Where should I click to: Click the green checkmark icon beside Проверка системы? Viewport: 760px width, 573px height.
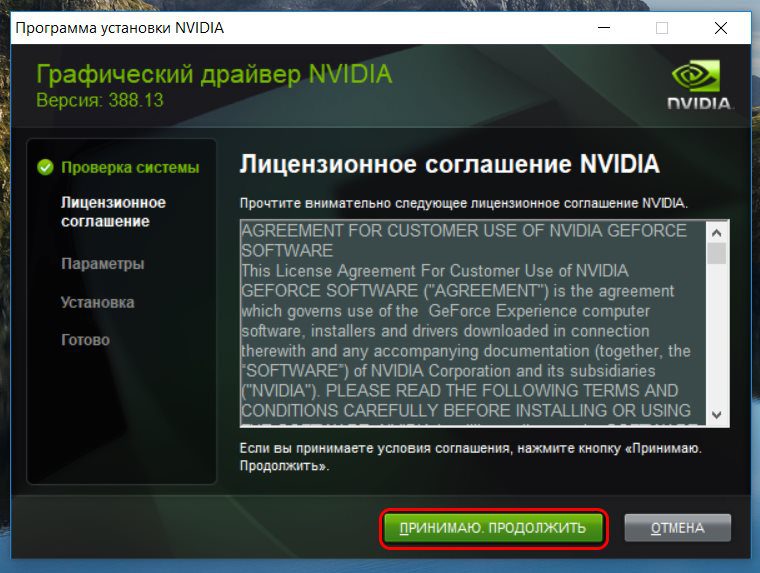(45, 167)
